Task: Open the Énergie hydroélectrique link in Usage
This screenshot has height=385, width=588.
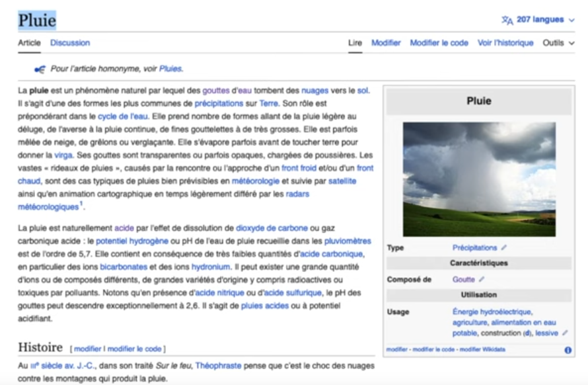Action: click(x=492, y=312)
